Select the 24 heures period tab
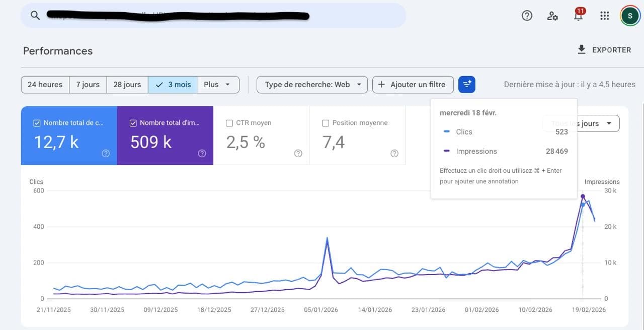The width and height of the screenshot is (644, 330). (45, 84)
